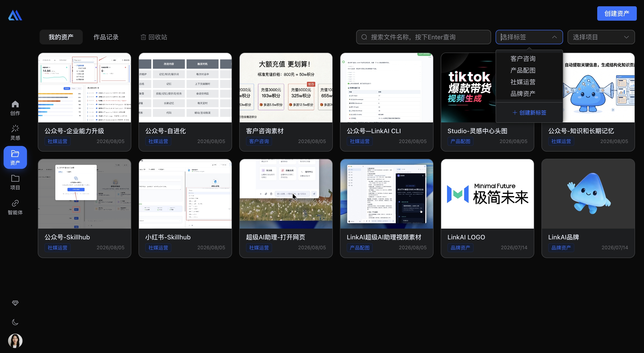Select the 资产 sidebar item
This screenshot has height=353, width=644.
[15, 157]
